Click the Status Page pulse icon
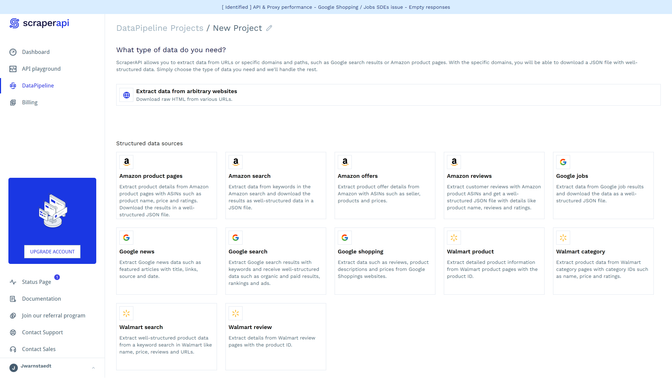Screen dimensions: 672x378 point(13,282)
